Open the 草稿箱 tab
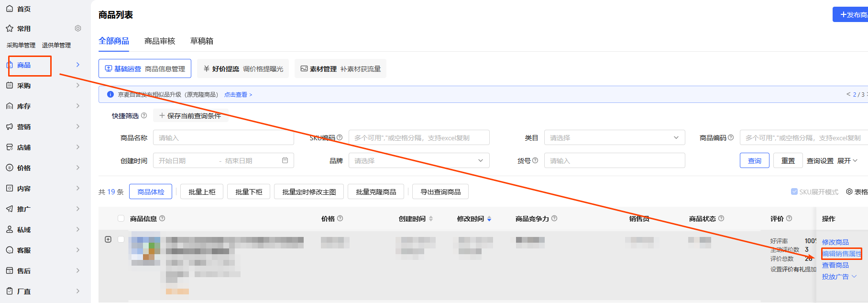Viewport: 868px width, 303px height. coord(202,41)
